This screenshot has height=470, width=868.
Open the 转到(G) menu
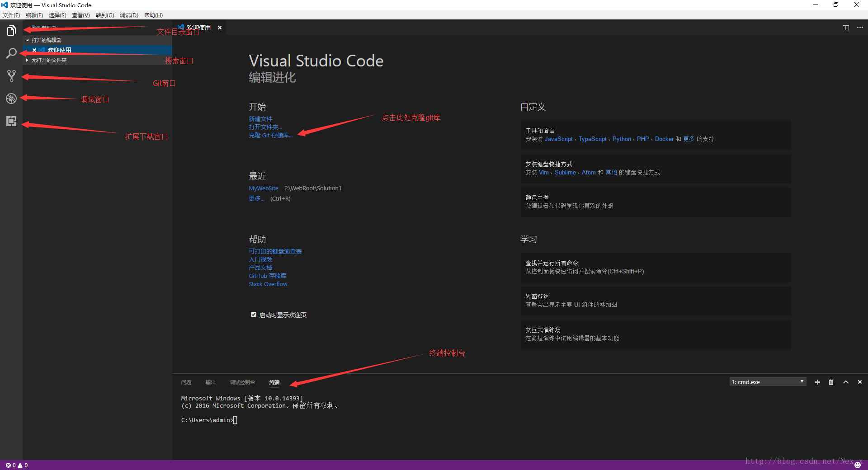pos(105,15)
